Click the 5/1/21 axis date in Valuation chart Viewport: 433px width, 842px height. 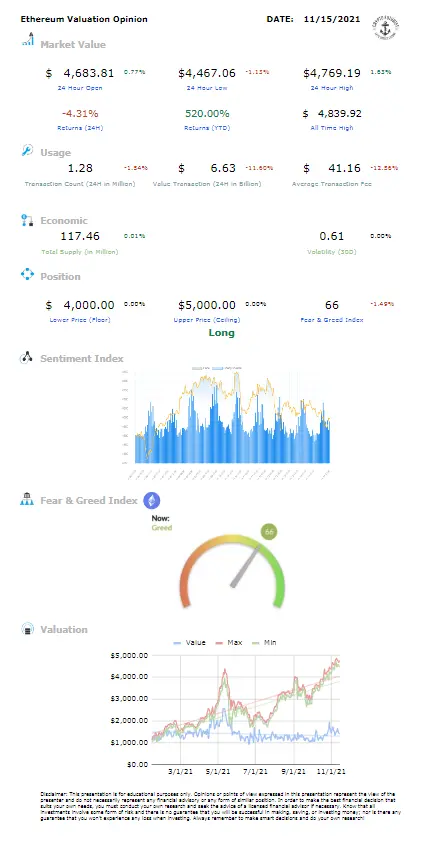tap(219, 771)
